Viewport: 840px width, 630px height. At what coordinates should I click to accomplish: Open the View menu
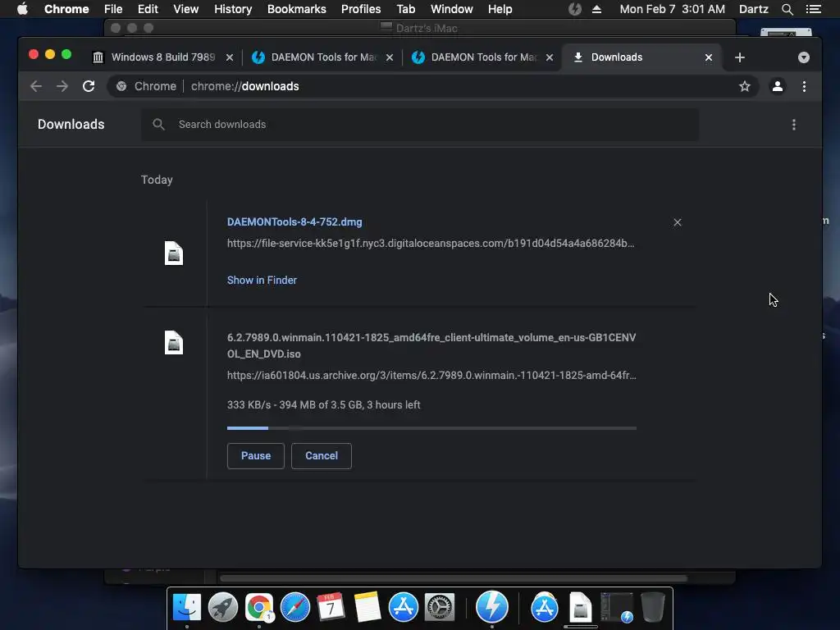click(186, 9)
